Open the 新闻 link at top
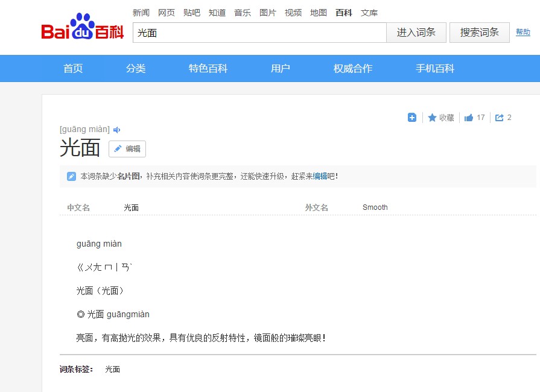Viewport: 540px width, 392px height. point(141,13)
